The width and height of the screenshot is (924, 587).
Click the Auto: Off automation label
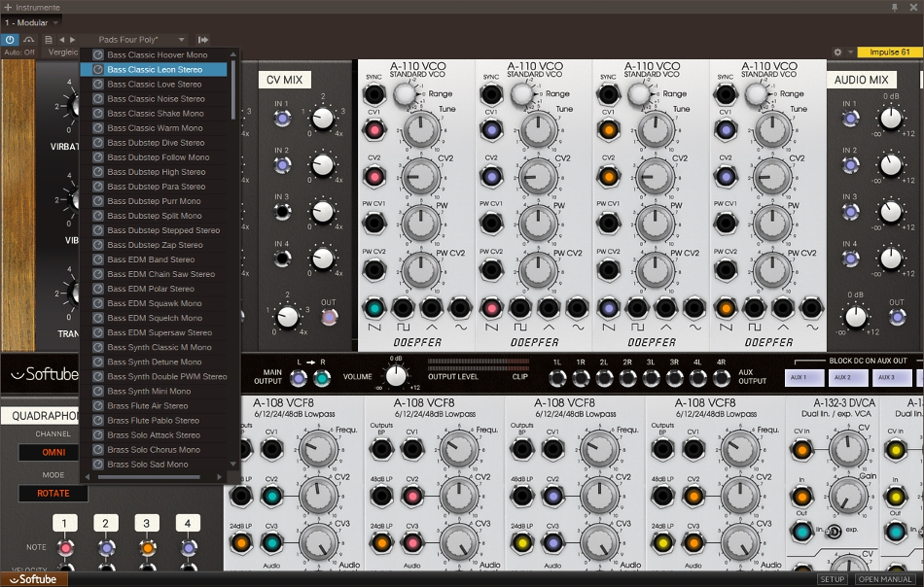[x=19, y=52]
